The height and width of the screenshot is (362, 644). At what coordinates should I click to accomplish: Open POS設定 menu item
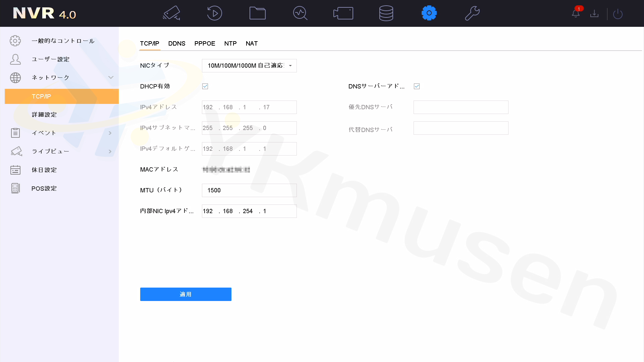tap(44, 188)
